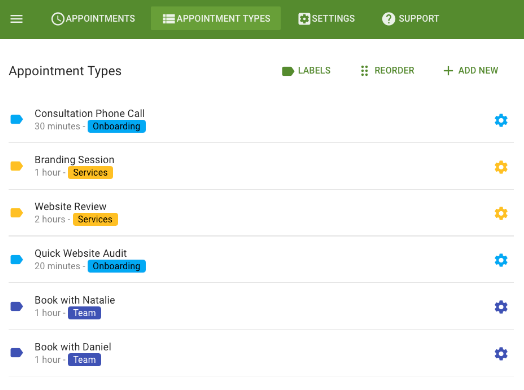Click Add New appointment type
Image resolution: width=524 pixels, height=390 pixels.
tap(471, 71)
